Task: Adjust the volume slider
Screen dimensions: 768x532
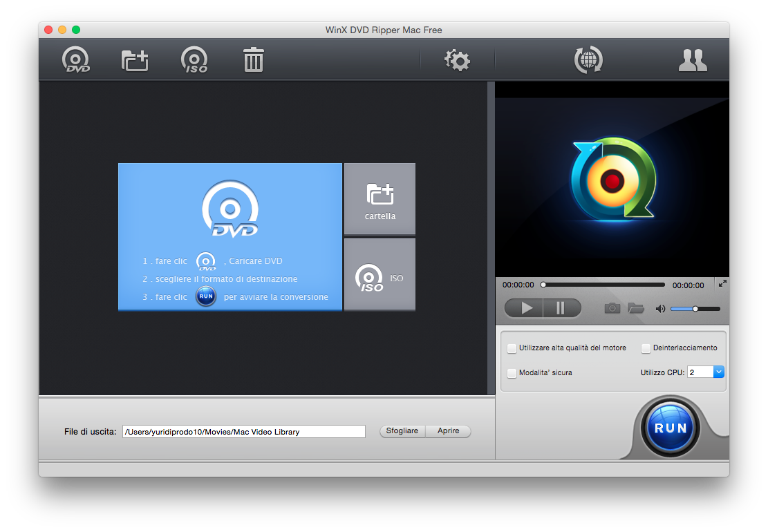Action: pos(695,309)
